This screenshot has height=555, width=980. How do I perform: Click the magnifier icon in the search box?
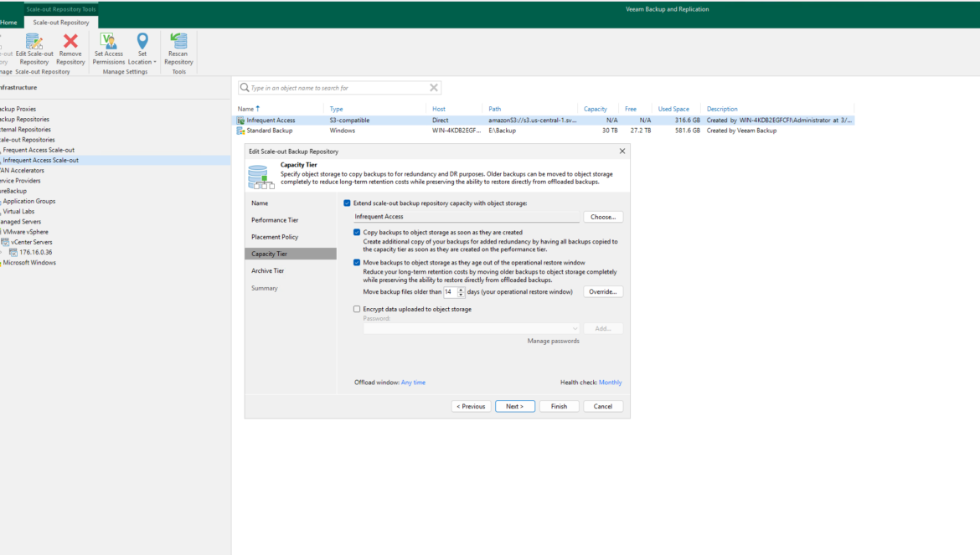pyautogui.click(x=245, y=88)
